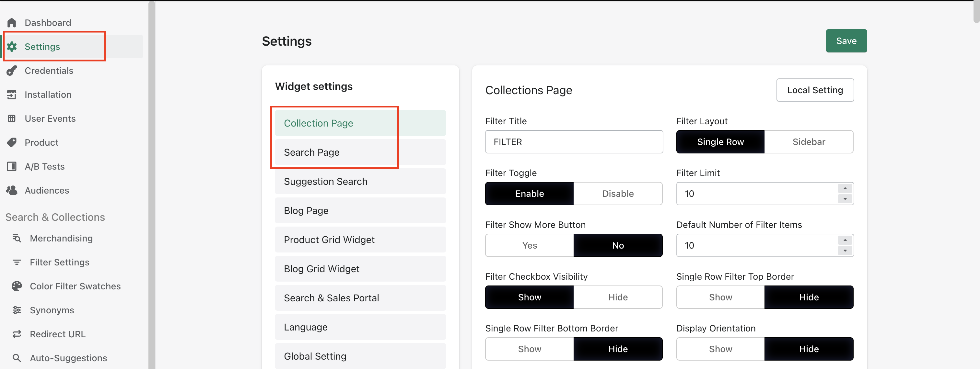The image size is (980, 369).
Task: Click the Dashboard home icon
Action: coord(12,23)
